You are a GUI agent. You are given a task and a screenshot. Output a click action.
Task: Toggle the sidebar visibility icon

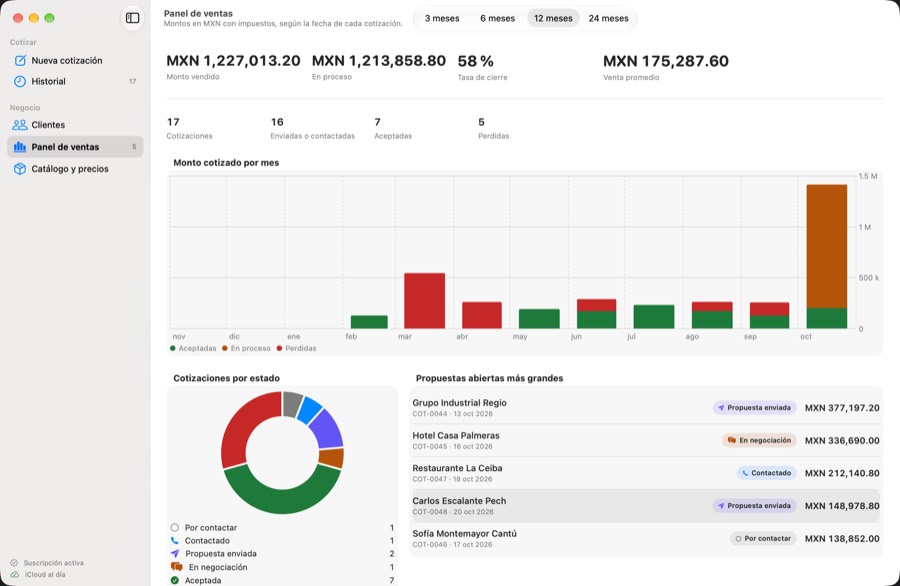click(x=132, y=18)
